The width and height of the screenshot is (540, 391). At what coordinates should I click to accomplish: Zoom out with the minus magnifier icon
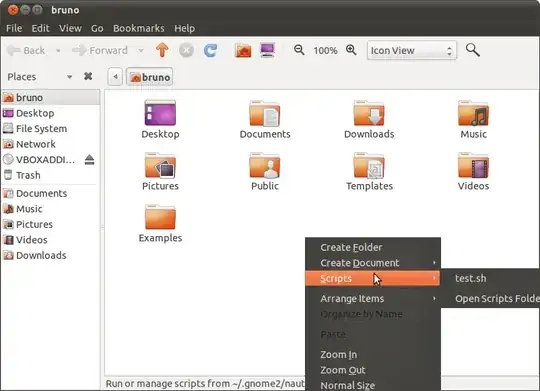pos(299,50)
